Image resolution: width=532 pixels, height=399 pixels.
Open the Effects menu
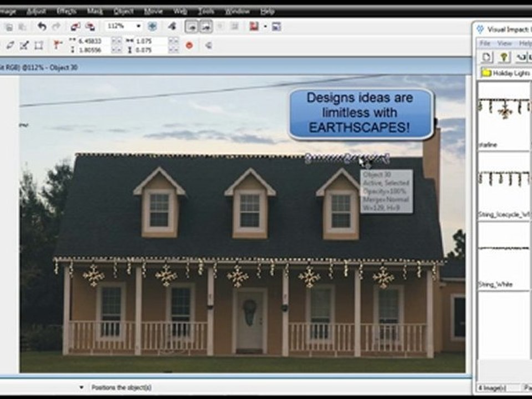coord(66,12)
